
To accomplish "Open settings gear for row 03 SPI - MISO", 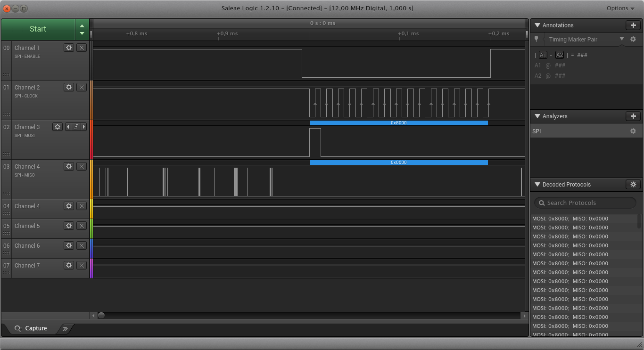I will click(69, 166).
